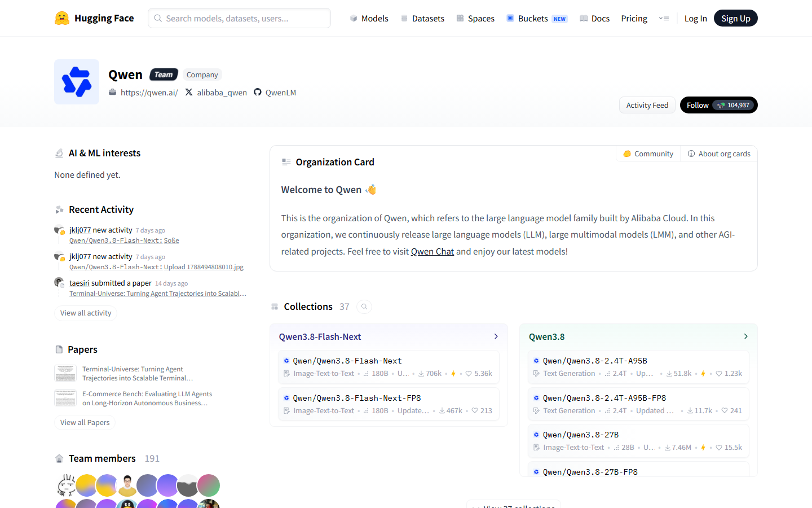Open the Qwen/Qwen3.8-2.4T-A95B-FP8 model card

point(638,404)
